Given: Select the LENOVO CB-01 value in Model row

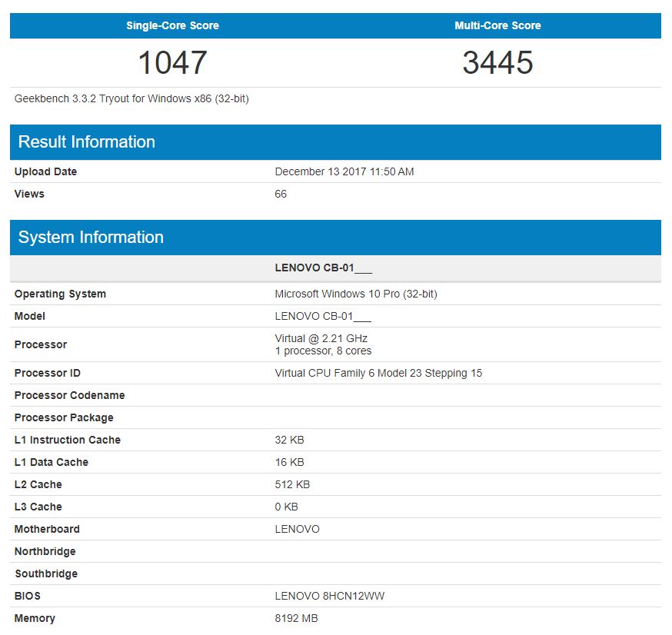Looking at the screenshot, I should click(323, 316).
